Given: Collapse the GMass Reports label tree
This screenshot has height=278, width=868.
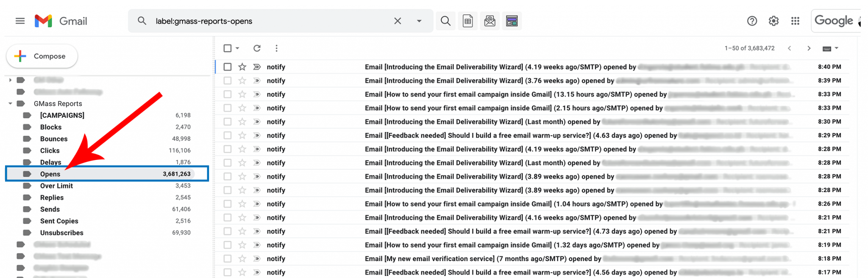Looking at the screenshot, I should pos(10,104).
